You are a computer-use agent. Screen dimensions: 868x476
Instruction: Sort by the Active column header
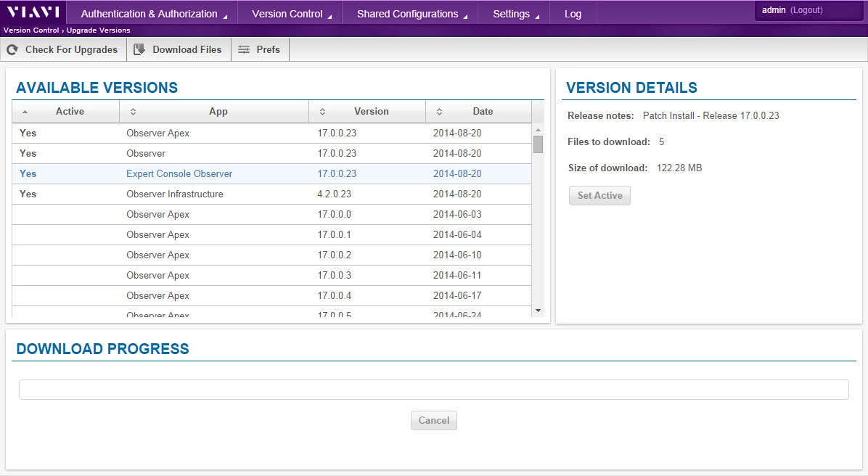[66, 112]
